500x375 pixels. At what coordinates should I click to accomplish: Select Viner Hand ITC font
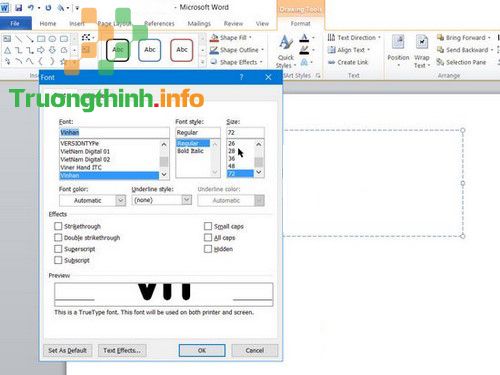[x=109, y=167]
